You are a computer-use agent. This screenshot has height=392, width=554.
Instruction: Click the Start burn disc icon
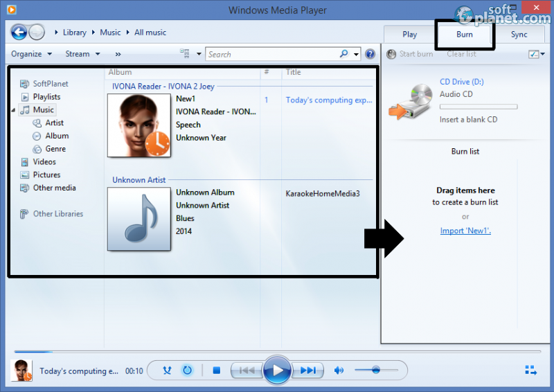click(391, 54)
